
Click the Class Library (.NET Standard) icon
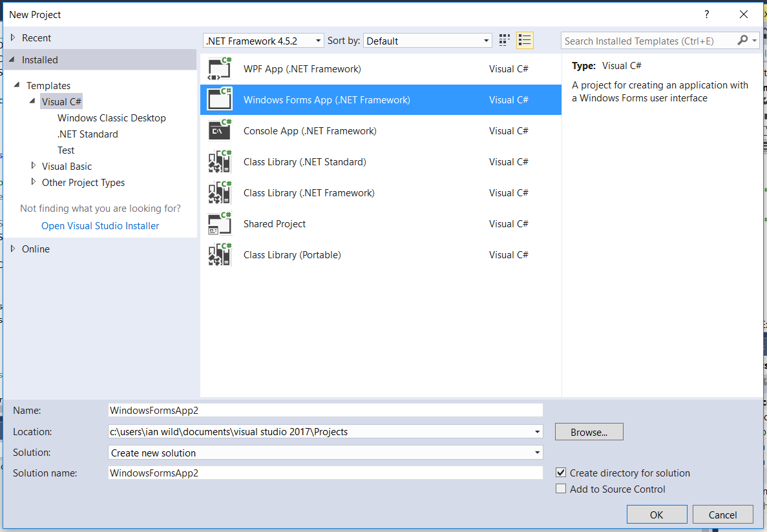(x=220, y=162)
